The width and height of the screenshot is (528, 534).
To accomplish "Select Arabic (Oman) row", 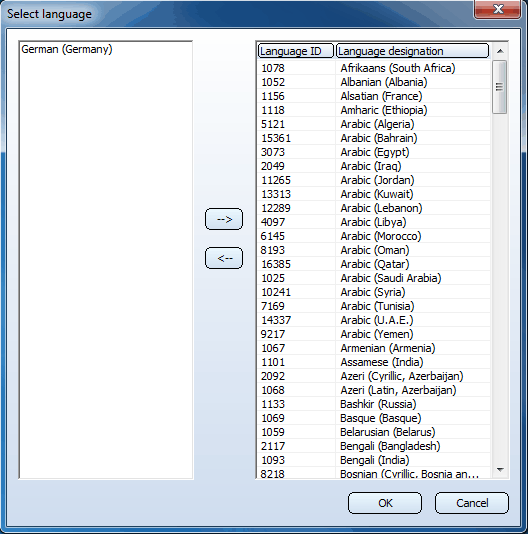I will tap(374, 250).
